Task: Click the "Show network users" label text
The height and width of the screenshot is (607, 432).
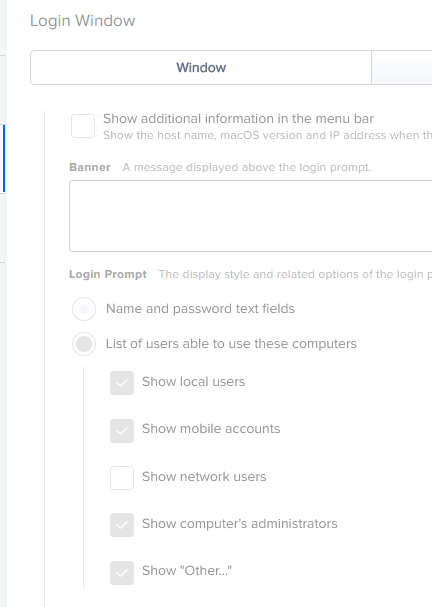Action: pyautogui.click(x=204, y=477)
